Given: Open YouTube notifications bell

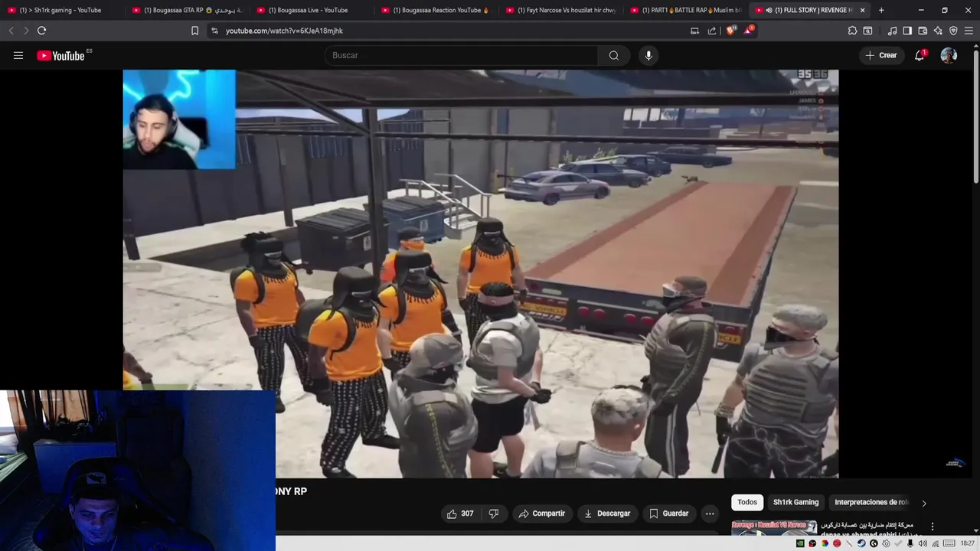Looking at the screenshot, I should click(x=920, y=55).
